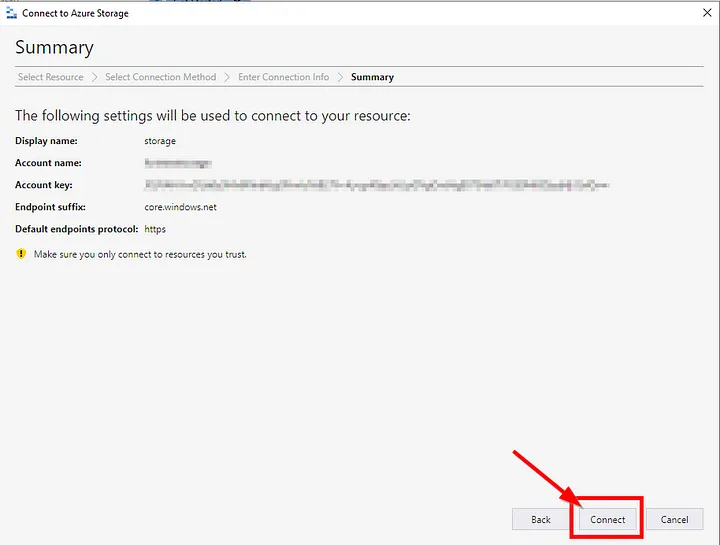The image size is (720, 545).
Task: Click the large Summary heading
Action: [54, 47]
